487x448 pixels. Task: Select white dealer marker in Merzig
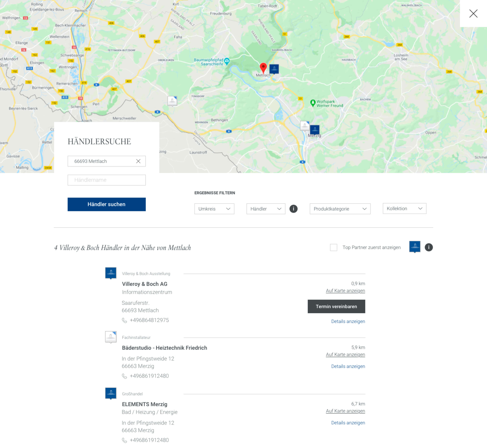point(305,126)
